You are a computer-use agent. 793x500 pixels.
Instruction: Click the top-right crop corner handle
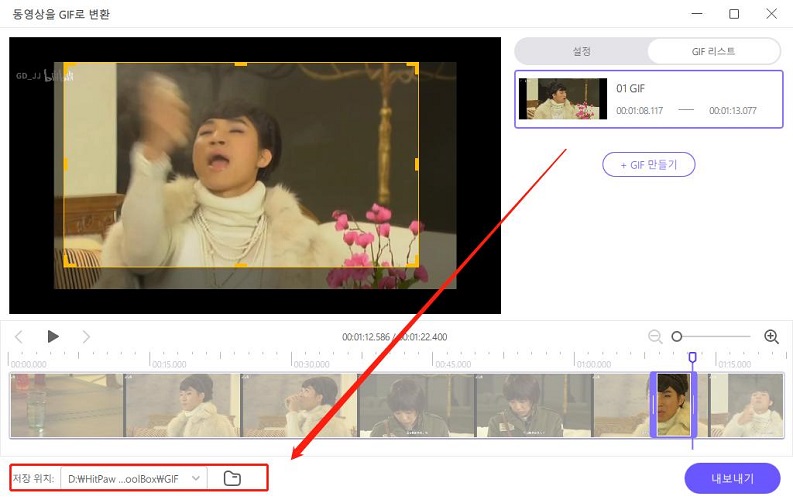[x=413, y=67]
